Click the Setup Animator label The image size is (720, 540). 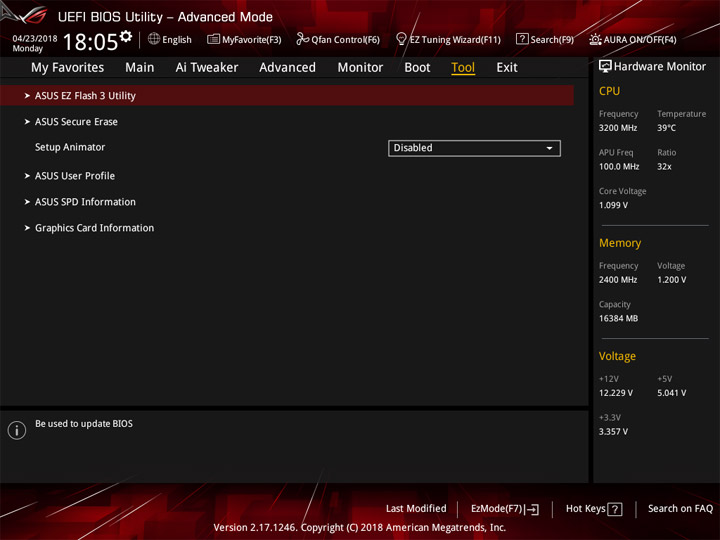70,147
